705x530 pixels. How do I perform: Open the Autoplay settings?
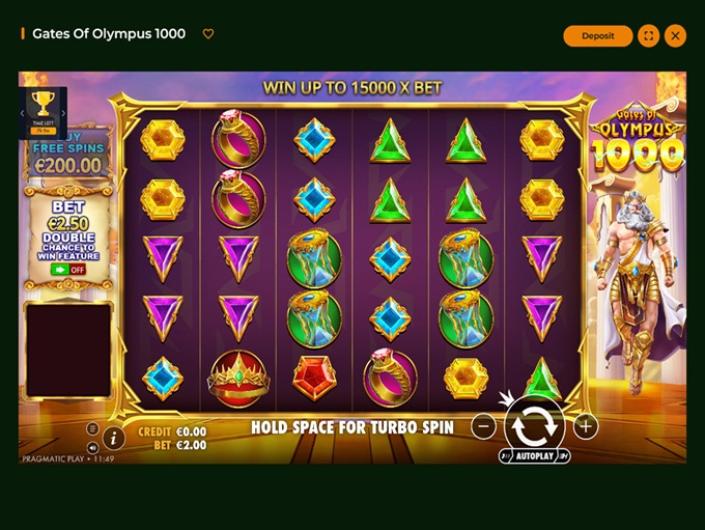(x=535, y=456)
